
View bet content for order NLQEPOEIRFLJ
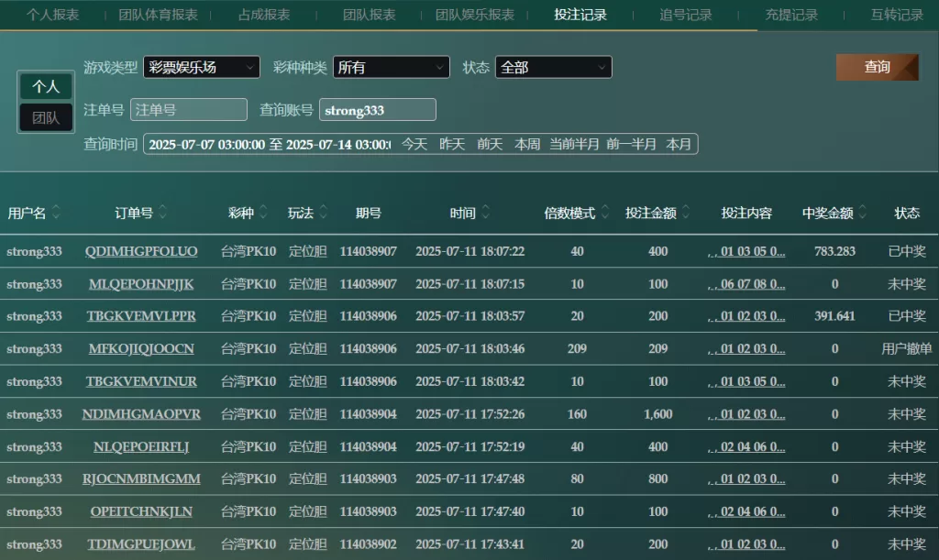click(x=746, y=447)
